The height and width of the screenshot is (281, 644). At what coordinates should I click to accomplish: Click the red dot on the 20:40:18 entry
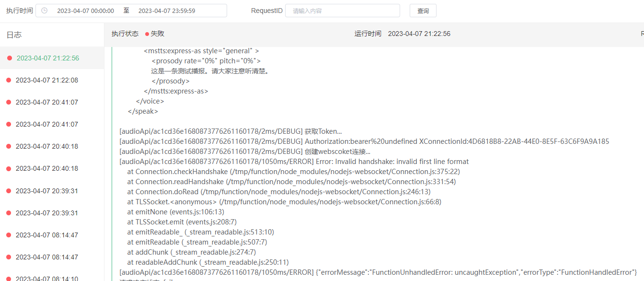click(x=8, y=146)
